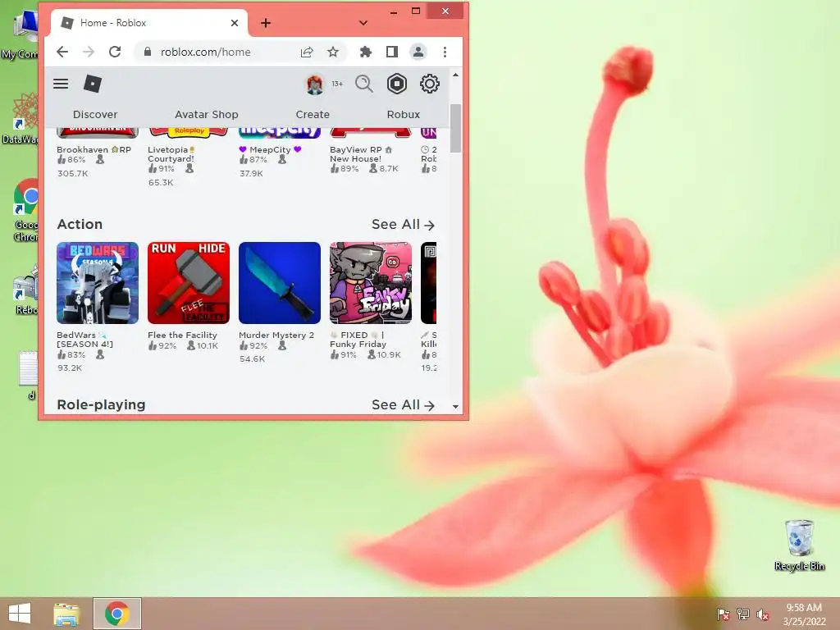Open Chrome three-dot menu
Image resolution: width=840 pixels, height=630 pixels.
pyautogui.click(x=445, y=52)
